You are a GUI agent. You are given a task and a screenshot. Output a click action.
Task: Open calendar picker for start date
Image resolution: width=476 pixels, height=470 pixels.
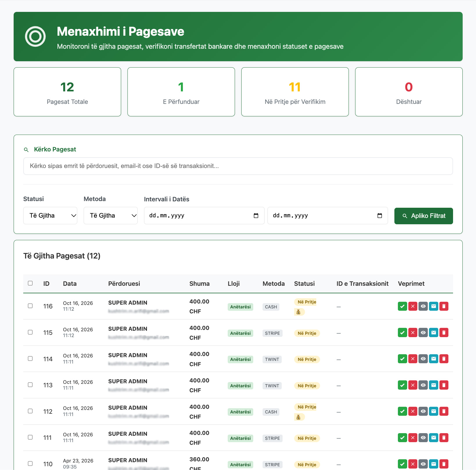pos(256,216)
